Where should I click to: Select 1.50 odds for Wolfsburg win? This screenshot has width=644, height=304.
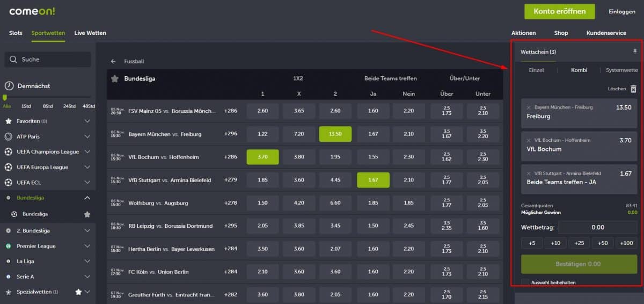[x=262, y=203]
